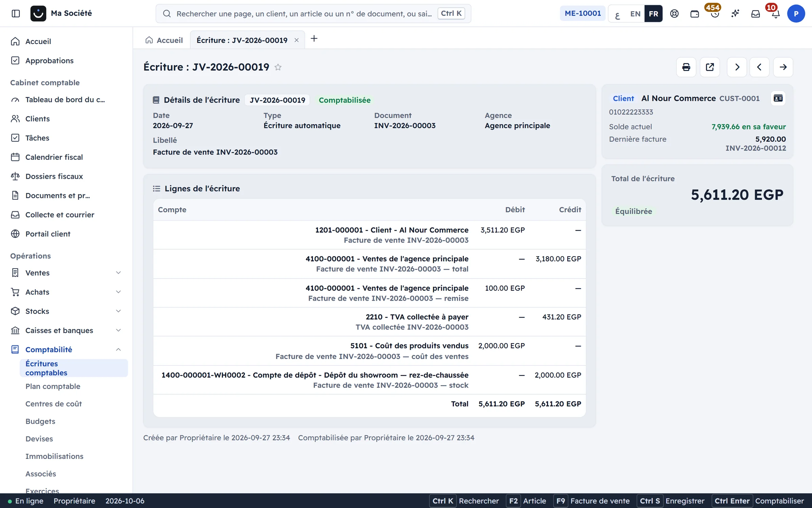Select the FR language option
The height and width of the screenshot is (508, 812).
[x=653, y=14]
